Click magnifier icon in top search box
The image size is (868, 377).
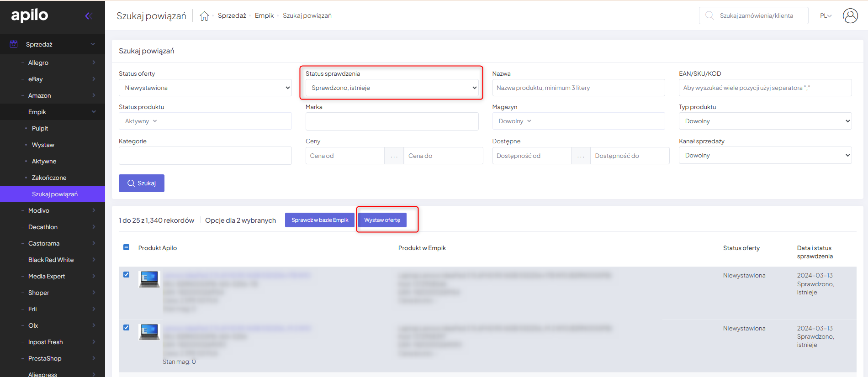pyautogui.click(x=709, y=16)
